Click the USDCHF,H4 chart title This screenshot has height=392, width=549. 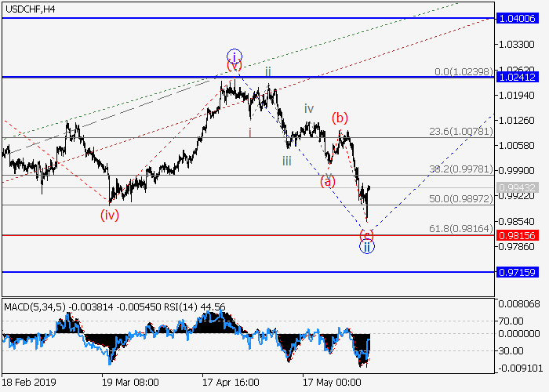click(x=29, y=9)
